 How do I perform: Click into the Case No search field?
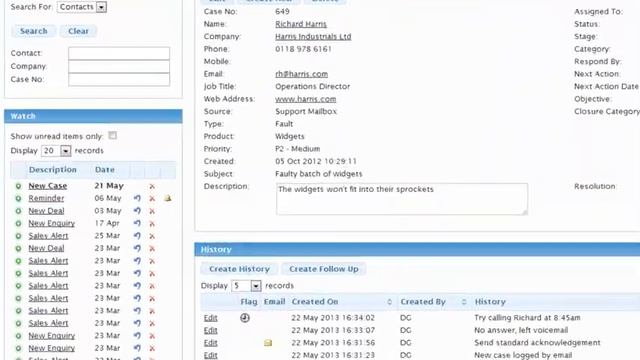[x=119, y=79]
